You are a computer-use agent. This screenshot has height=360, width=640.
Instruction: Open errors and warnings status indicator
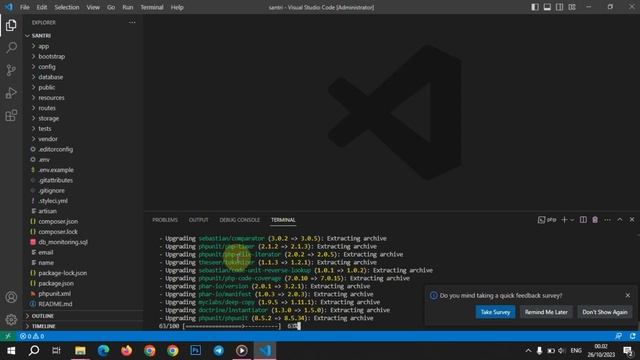32,336
